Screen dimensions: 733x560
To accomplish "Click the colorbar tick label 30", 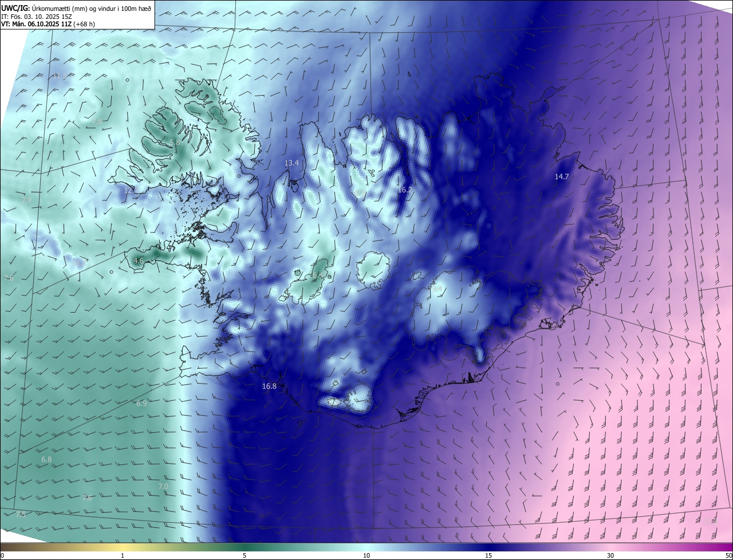I will pyautogui.click(x=610, y=556).
